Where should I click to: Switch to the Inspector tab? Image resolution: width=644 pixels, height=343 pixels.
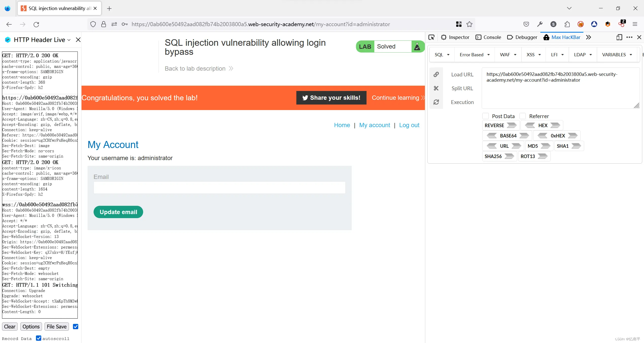click(456, 37)
